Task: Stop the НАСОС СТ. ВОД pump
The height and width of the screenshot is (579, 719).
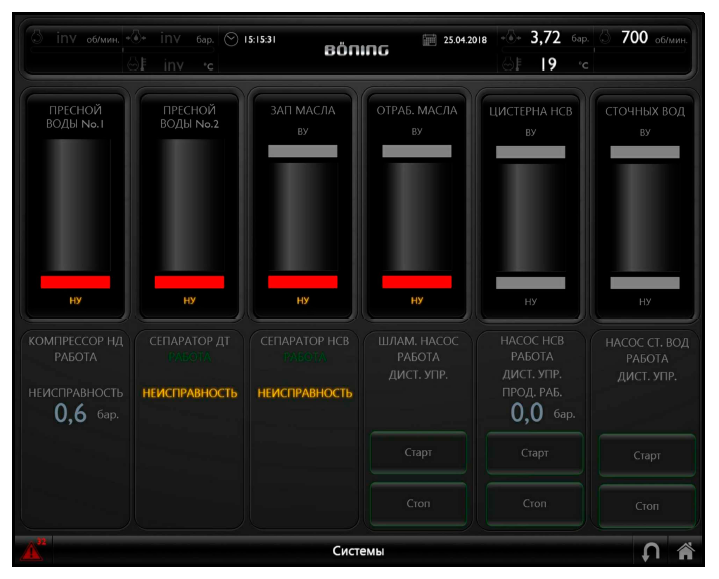Action: click(647, 506)
